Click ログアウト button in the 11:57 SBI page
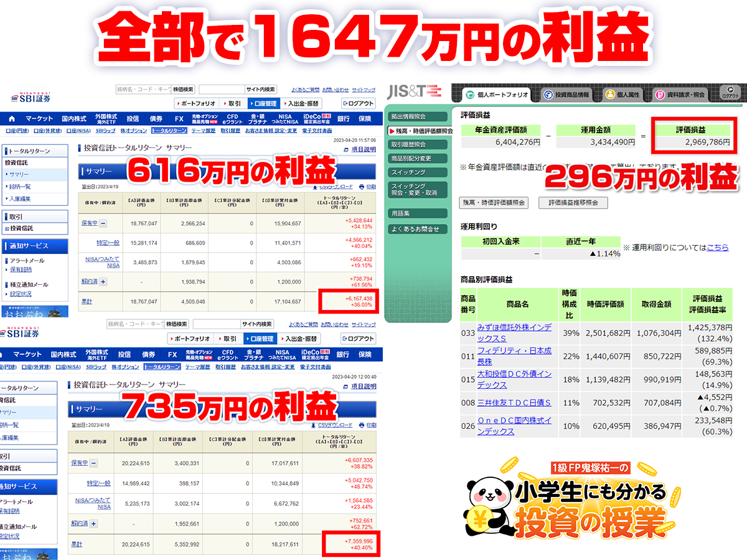747x560 pixels. click(x=359, y=103)
